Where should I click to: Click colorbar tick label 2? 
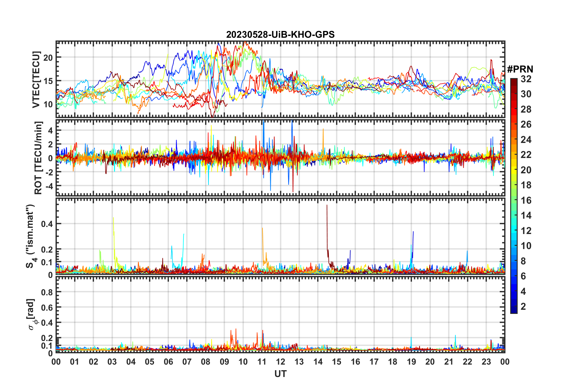[523, 307]
